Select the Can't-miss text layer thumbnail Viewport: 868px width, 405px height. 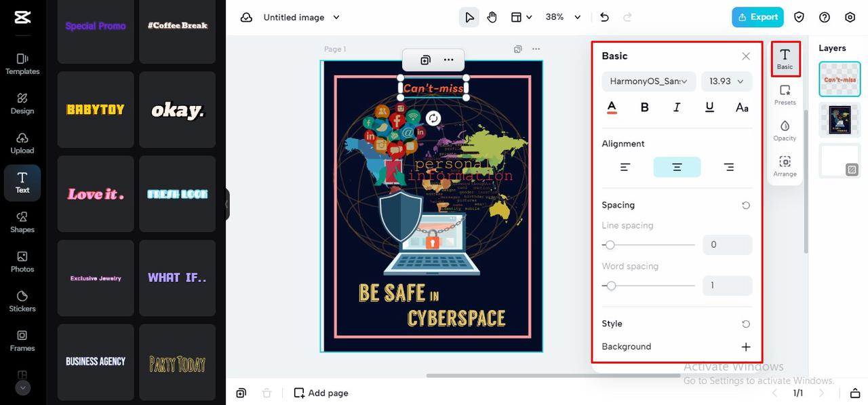[x=840, y=79]
